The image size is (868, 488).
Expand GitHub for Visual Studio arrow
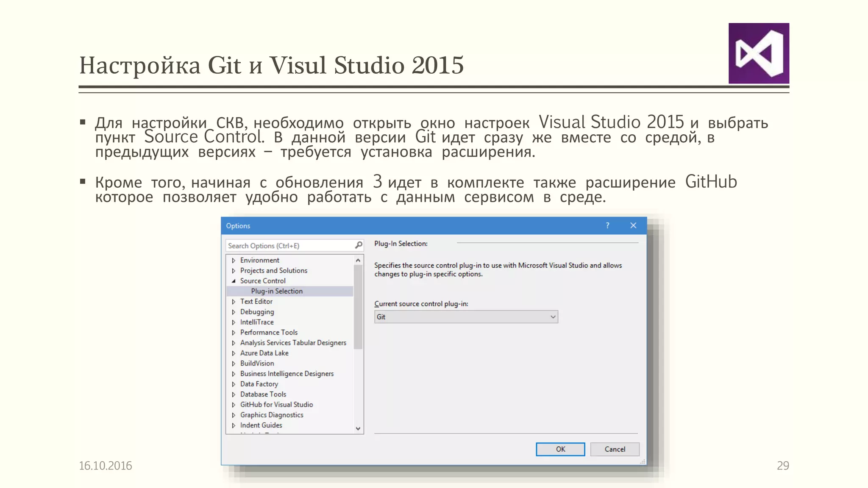[x=234, y=405]
